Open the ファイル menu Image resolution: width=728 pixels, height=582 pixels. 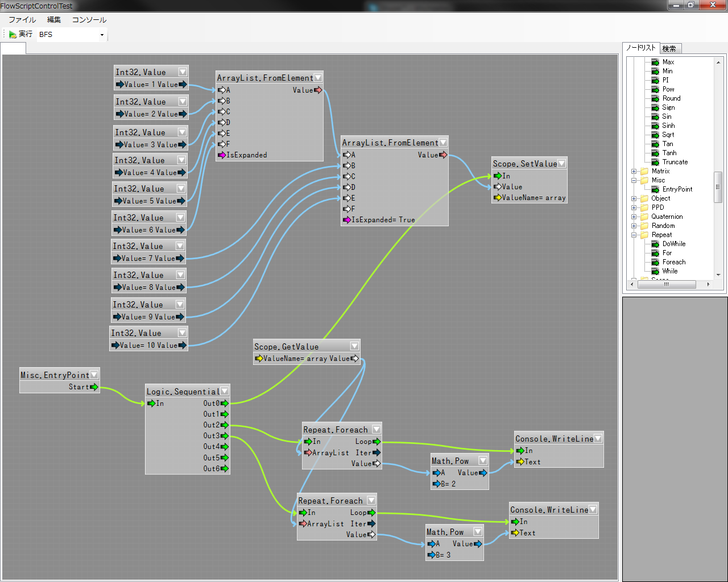[x=22, y=20]
